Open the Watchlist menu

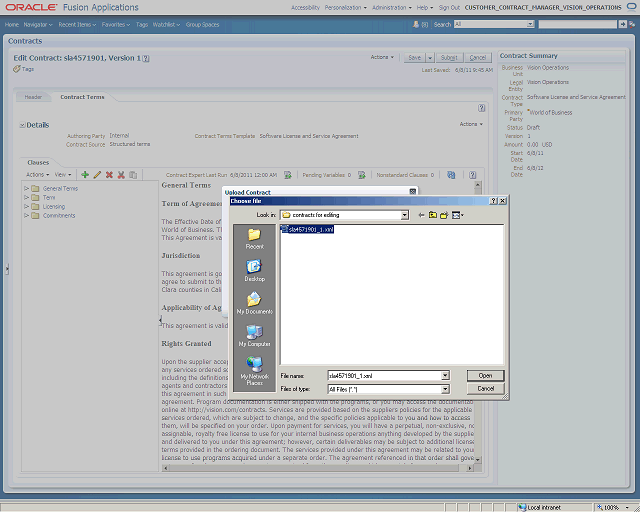point(166,24)
